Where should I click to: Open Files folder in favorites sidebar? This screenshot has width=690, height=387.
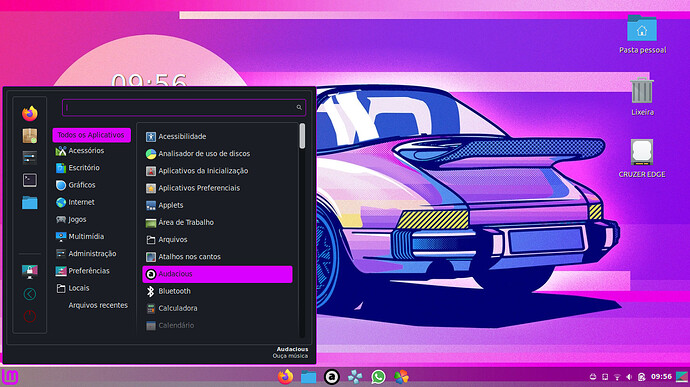[29, 203]
